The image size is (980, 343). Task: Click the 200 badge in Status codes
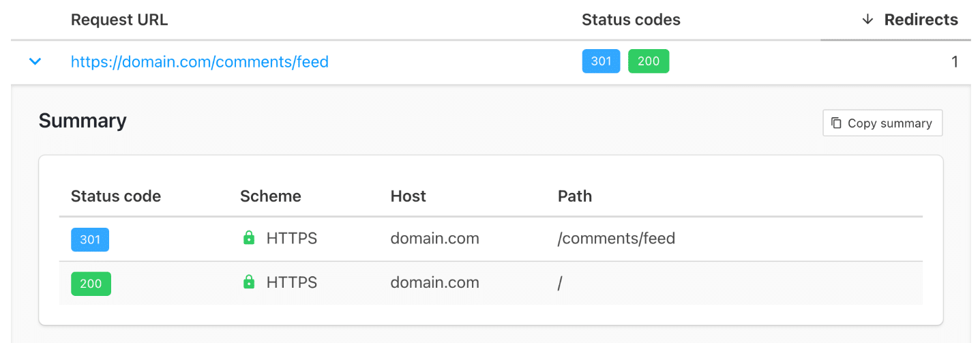(x=649, y=61)
